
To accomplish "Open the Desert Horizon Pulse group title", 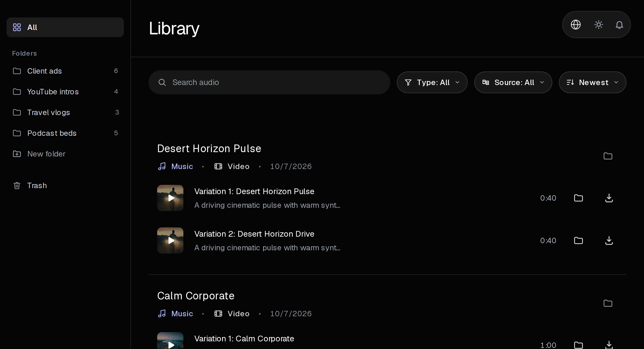I will (x=209, y=149).
